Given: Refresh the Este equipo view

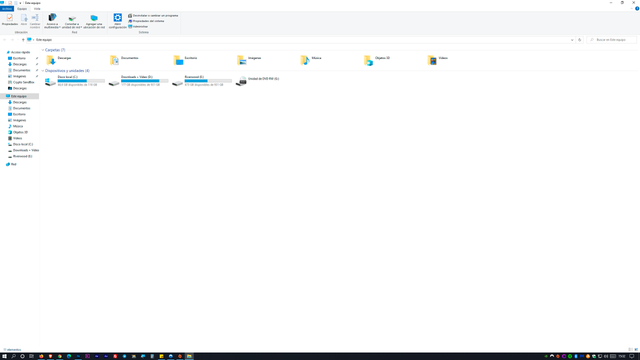Looking at the screenshot, I should 579,40.
